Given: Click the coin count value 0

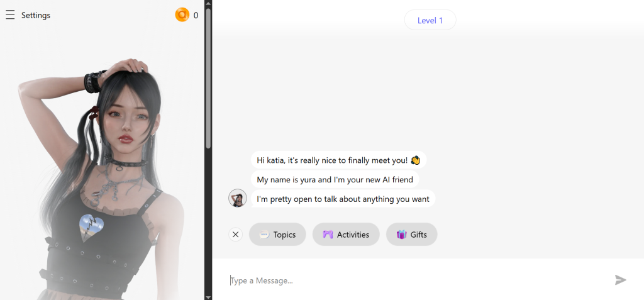Looking at the screenshot, I should tap(196, 16).
